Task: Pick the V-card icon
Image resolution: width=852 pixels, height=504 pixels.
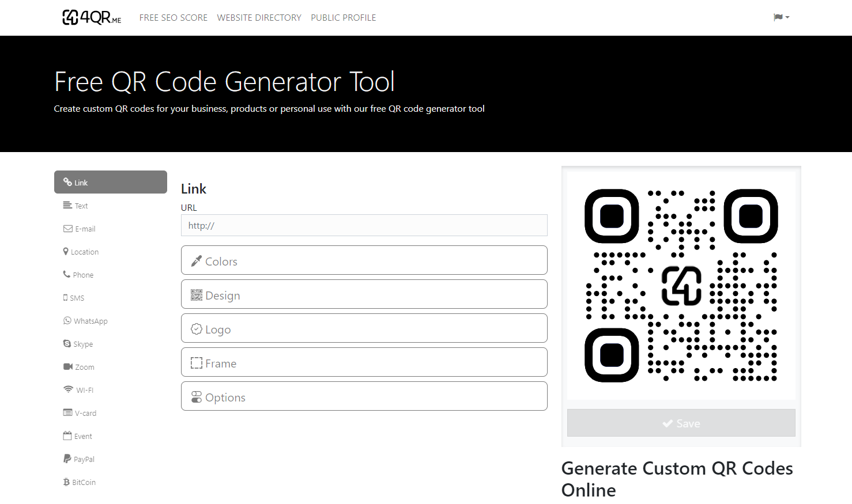Action: pyautogui.click(x=67, y=412)
